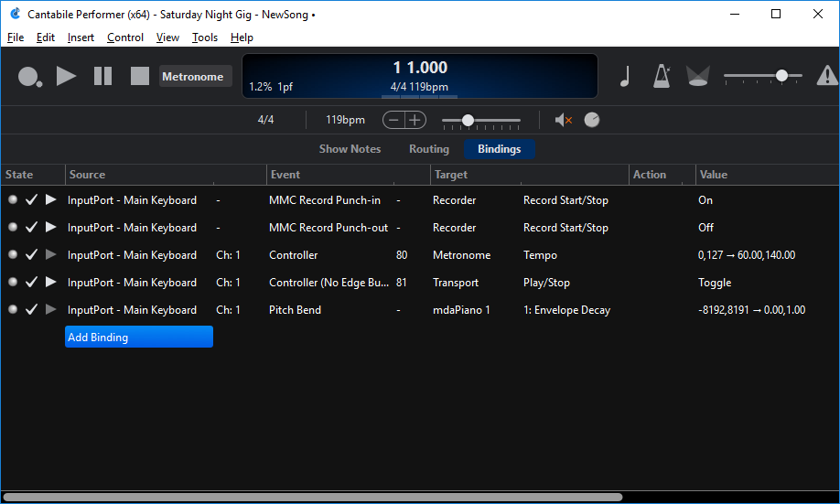Open source dropdown of Punch-in binding row

tap(133, 200)
